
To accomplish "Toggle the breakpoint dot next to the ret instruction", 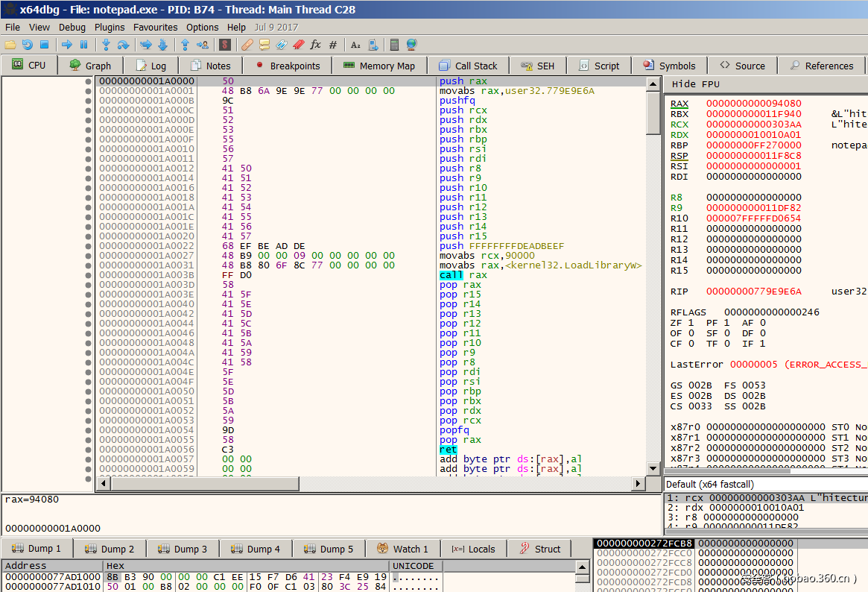I will point(89,449).
